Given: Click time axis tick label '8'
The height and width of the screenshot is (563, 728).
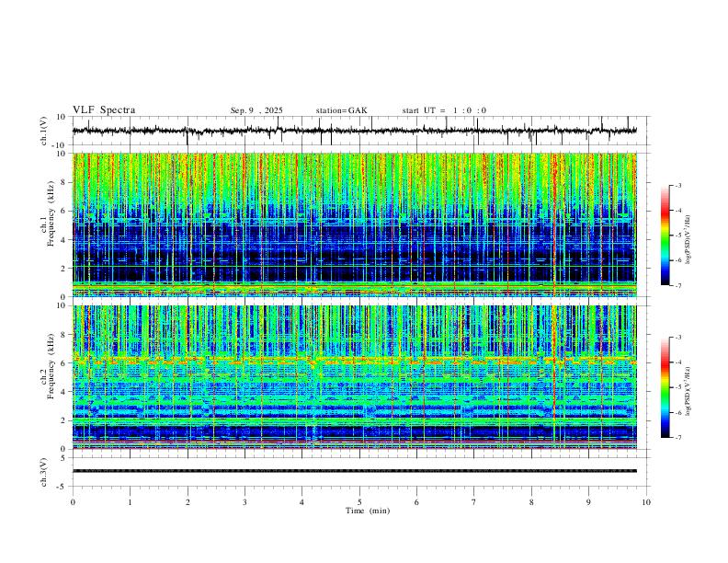Looking at the screenshot, I should [531, 502].
